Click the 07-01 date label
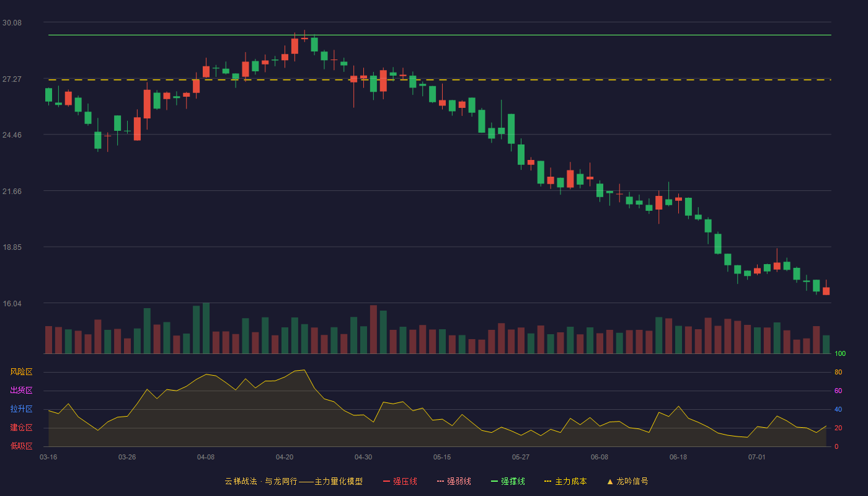This screenshot has height=496, width=868. coord(757,457)
